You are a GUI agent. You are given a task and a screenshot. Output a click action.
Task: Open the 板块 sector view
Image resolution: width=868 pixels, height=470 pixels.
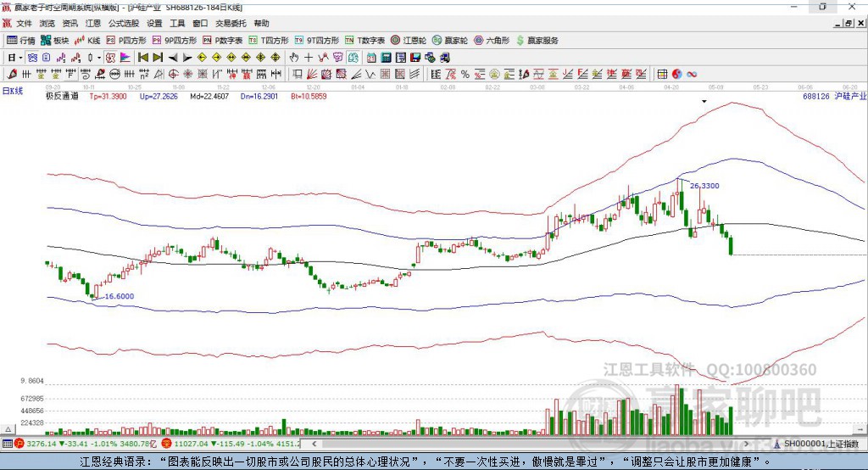click(55, 41)
